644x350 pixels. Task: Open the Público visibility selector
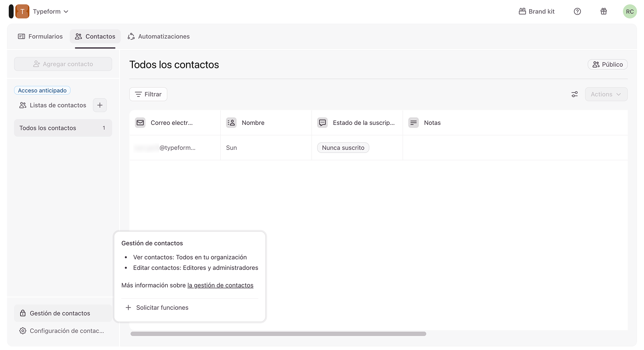(608, 64)
